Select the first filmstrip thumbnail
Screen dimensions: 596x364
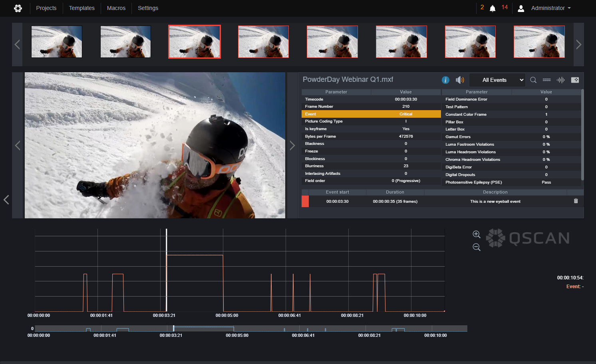[57, 42]
